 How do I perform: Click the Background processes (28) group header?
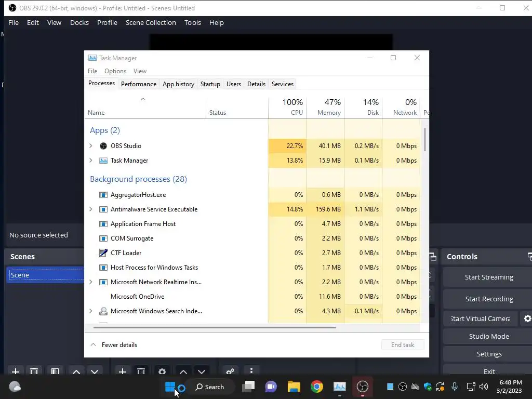[138, 179]
